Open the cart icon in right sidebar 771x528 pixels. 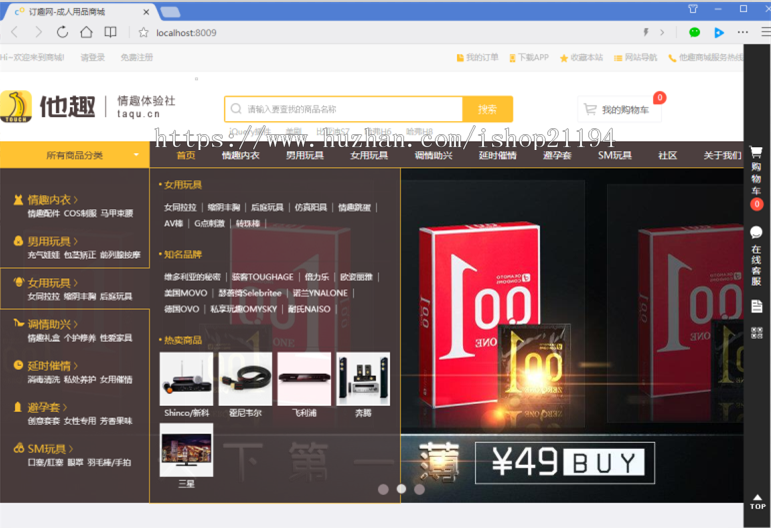coord(756,151)
